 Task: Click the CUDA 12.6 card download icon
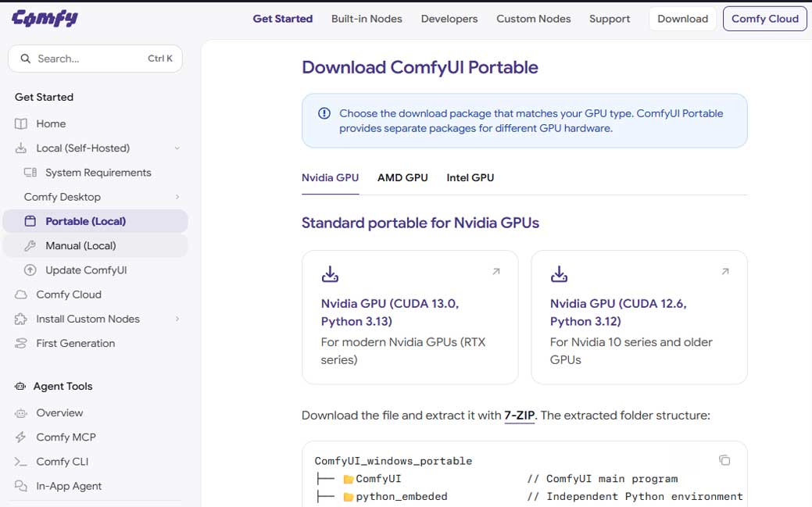click(559, 274)
